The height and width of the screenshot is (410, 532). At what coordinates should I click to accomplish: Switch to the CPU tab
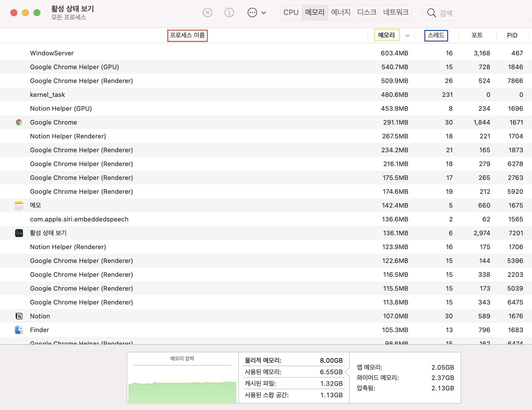point(291,12)
